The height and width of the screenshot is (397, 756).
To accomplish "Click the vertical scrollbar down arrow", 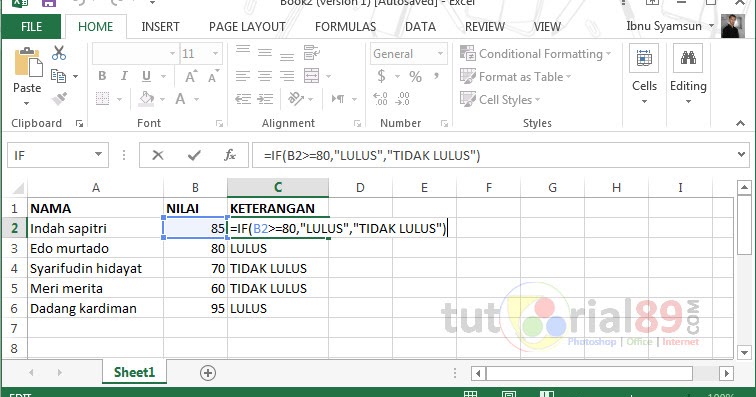I will [744, 352].
